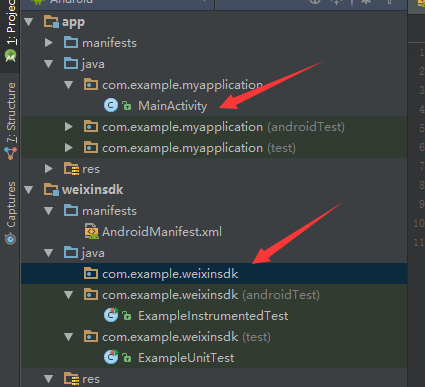Screen dimensions: 425x387
Task: Collapse the weixinsdk module node
Action: pyautogui.click(x=29, y=190)
